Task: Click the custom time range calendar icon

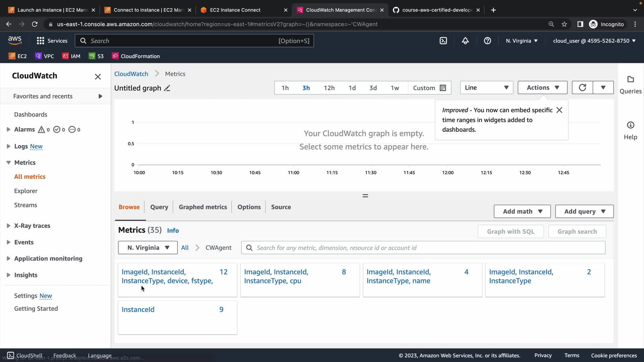Action: click(443, 88)
